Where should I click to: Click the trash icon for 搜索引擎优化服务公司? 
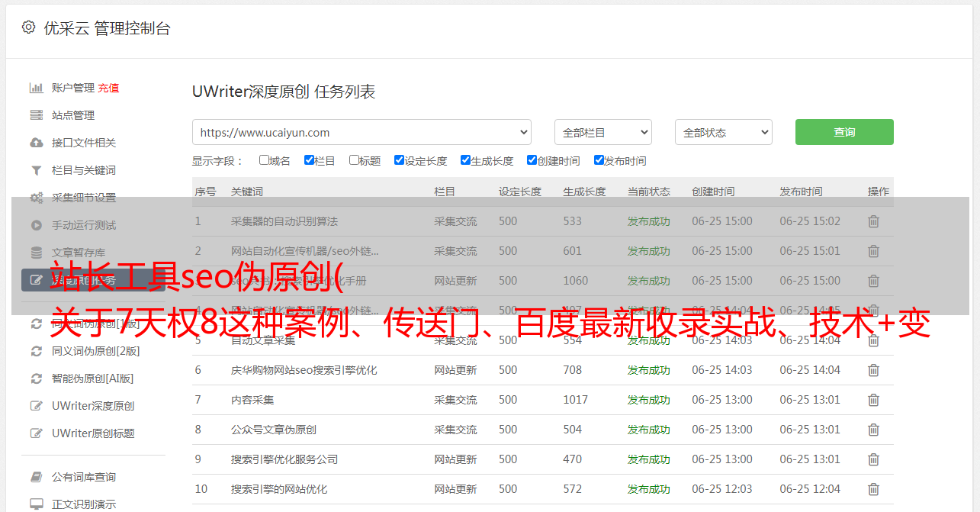(x=873, y=459)
